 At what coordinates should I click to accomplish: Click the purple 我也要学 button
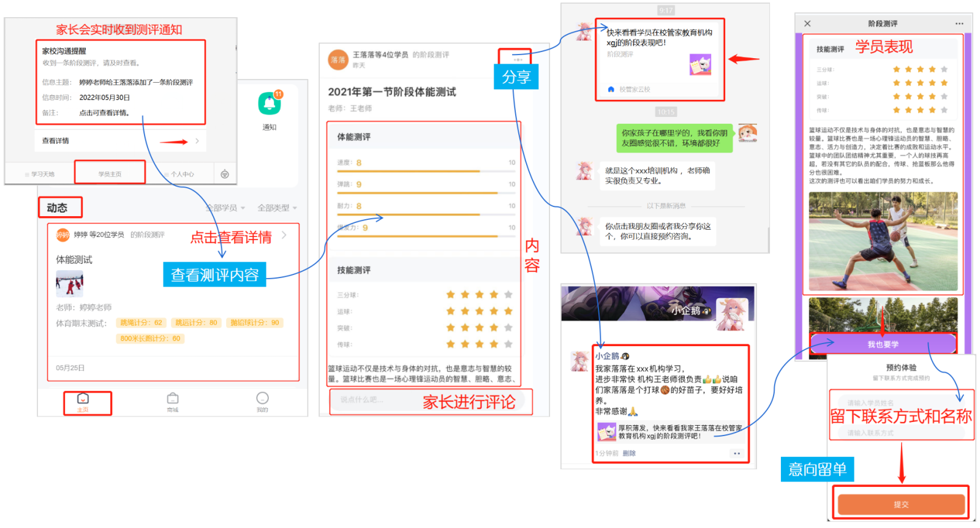coord(883,344)
